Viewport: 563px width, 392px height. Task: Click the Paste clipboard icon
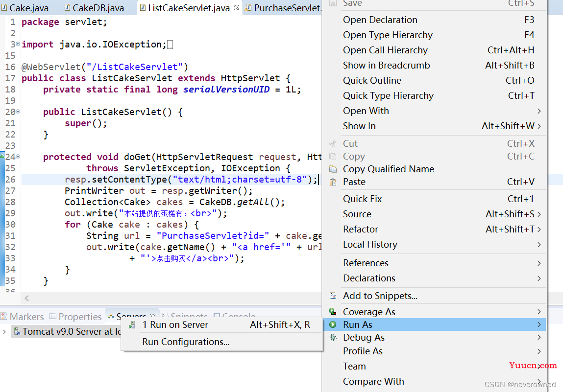click(333, 182)
